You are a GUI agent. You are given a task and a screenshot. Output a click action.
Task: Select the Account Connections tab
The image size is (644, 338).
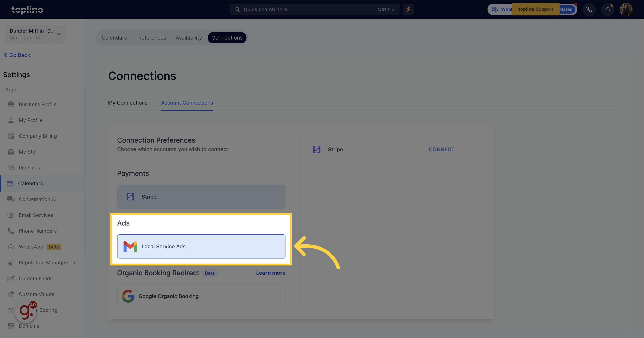point(187,103)
